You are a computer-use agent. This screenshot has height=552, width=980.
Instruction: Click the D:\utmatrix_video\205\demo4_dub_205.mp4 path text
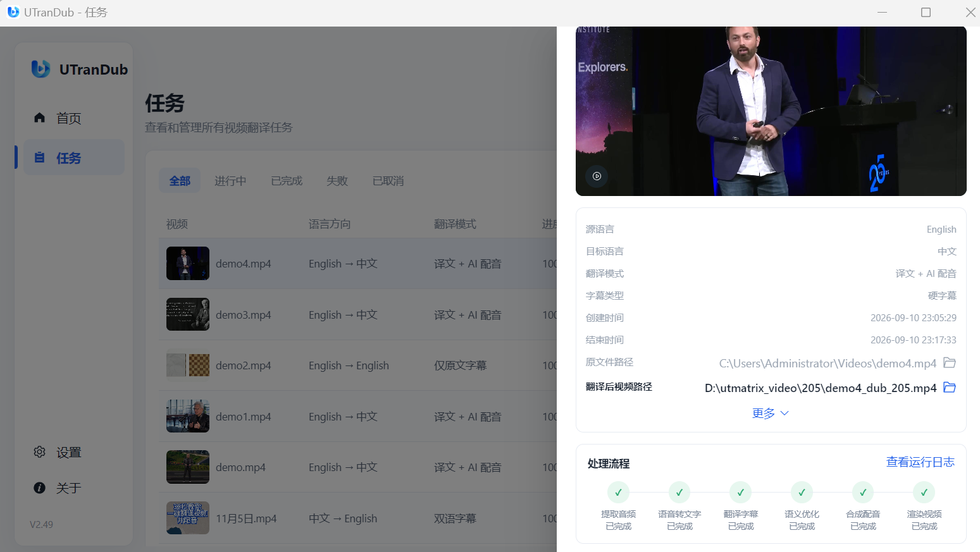point(821,388)
